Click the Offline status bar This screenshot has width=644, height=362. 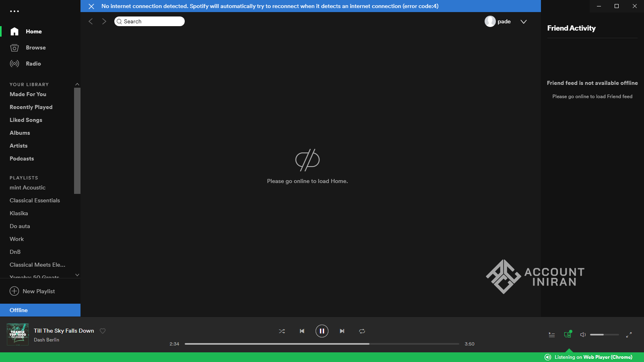[x=40, y=310]
